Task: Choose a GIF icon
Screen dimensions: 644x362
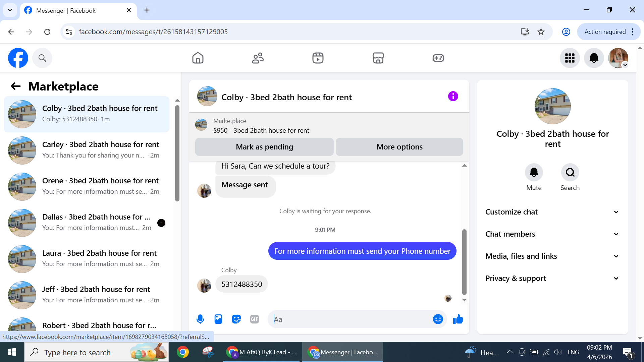Action: pos(255,319)
